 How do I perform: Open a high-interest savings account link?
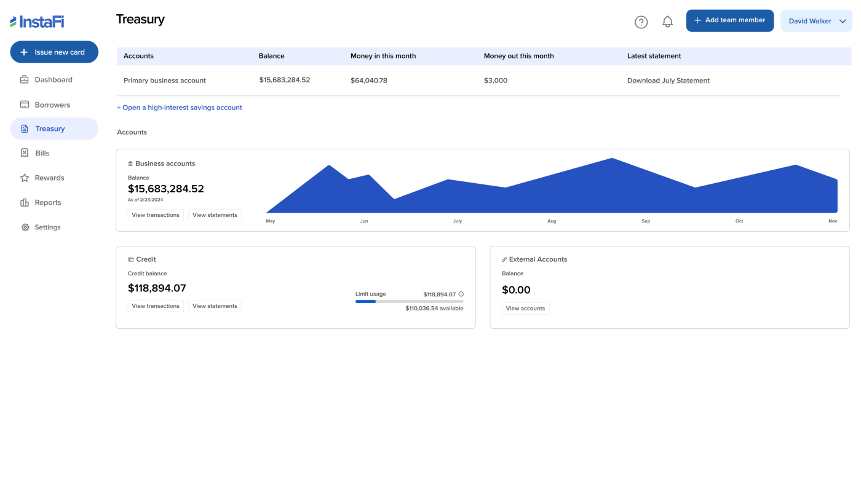(180, 108)
